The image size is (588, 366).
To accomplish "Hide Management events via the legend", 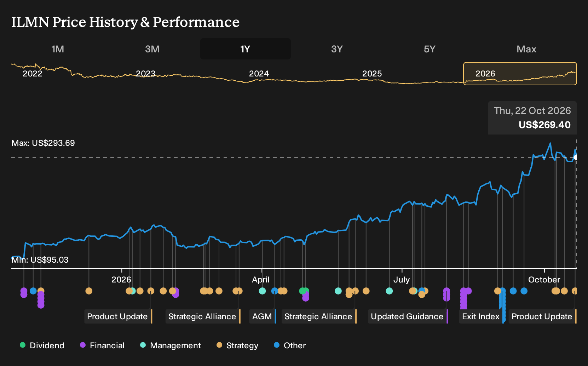I will tap(171, 345).
